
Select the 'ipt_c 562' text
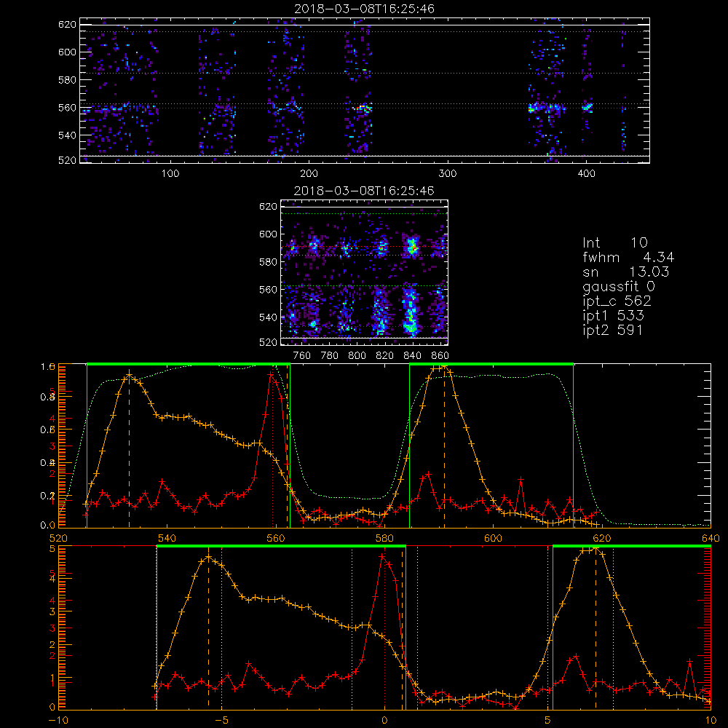[617, 301]
